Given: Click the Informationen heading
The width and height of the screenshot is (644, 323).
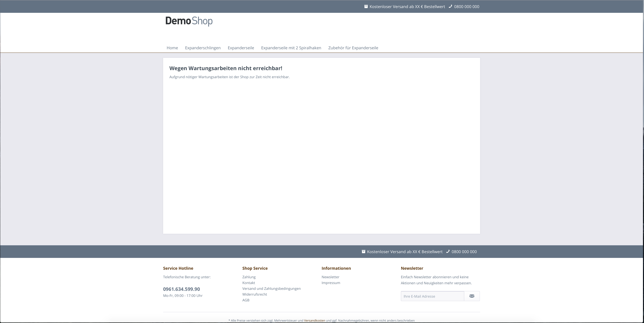Looking at the screenshot, I should (336, 268).
